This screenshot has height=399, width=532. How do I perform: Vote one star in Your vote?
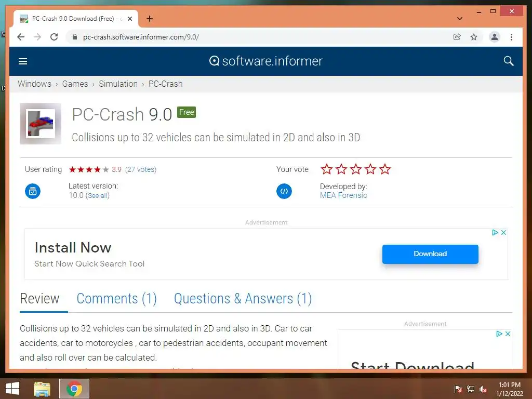point(327,169)
